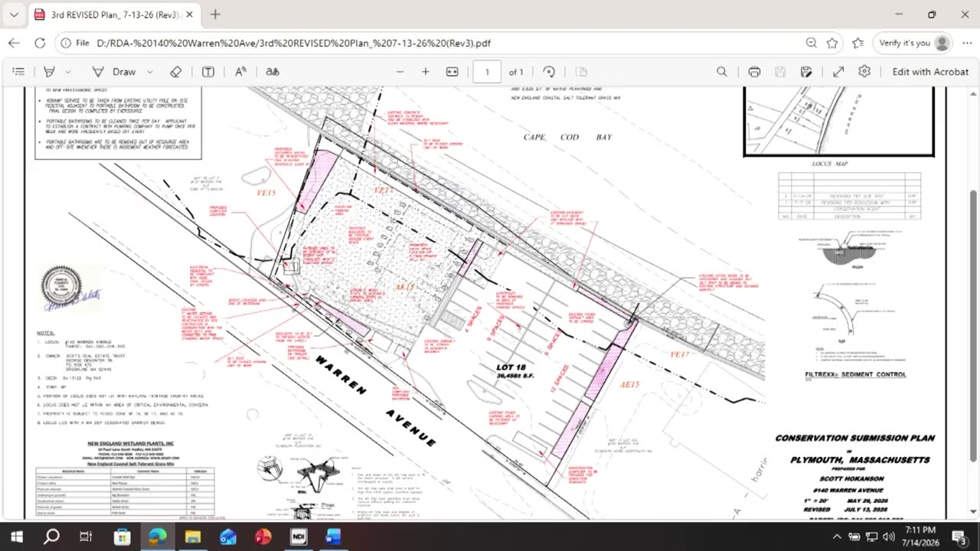Screen dimensions: 980x551
Task: Add a text box to PDF
Action: tap(208, 72)
